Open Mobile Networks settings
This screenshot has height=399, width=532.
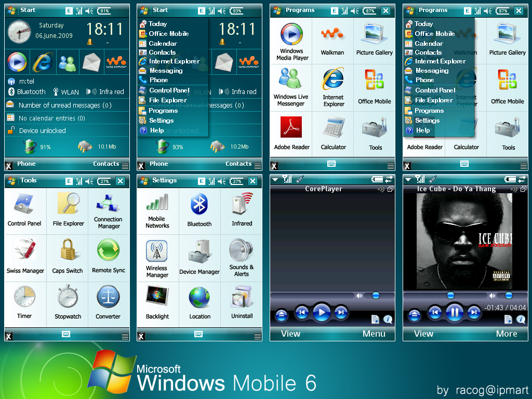pos(157,211)
